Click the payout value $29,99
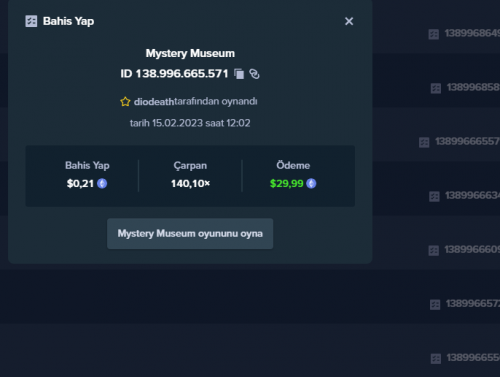The height and width of the screenshot is (377, 500). [x=287, y=183]
